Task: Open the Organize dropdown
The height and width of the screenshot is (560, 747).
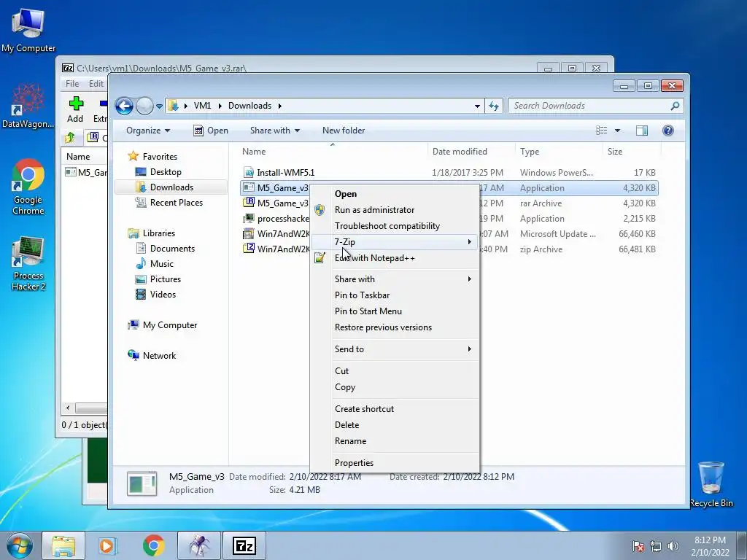Action: (x=148, y=131)
